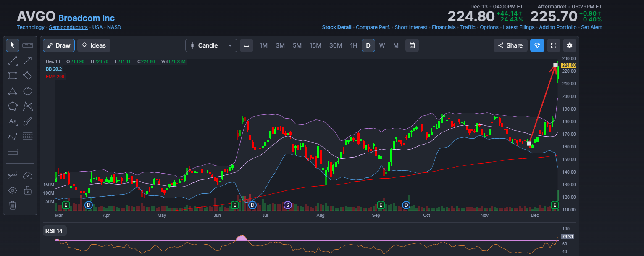Select the Aa text tool
This screenshot has width=644, height=256.
[13, 121]
